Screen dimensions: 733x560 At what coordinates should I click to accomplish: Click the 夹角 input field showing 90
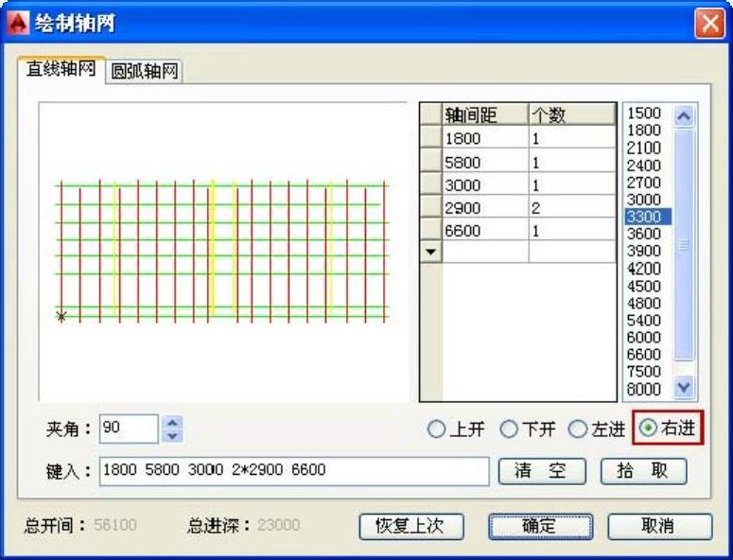pos(129,429)
